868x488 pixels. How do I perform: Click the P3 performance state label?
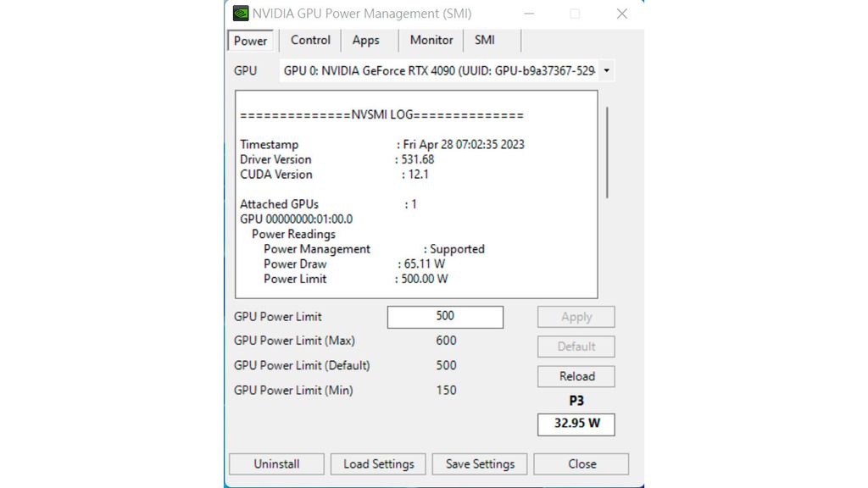point(576,400)
